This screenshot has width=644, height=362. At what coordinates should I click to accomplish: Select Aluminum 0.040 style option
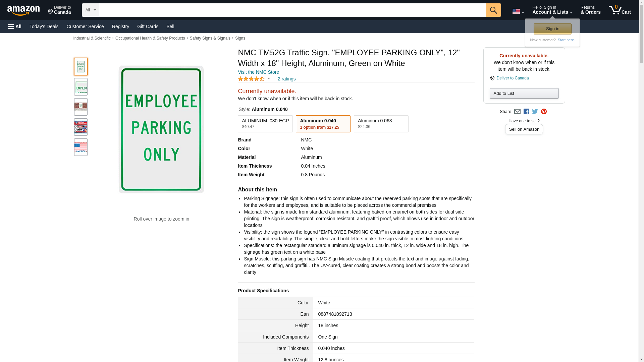pos(323,124)
